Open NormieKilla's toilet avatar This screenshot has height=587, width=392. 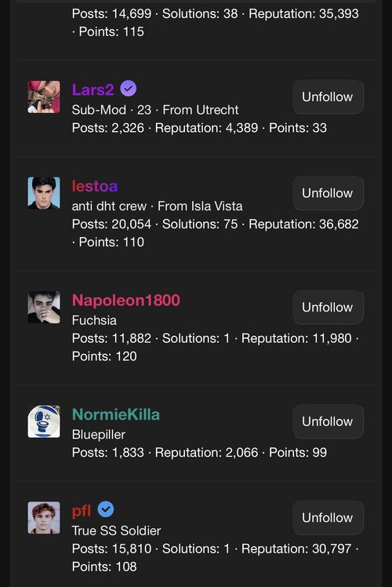44,421
